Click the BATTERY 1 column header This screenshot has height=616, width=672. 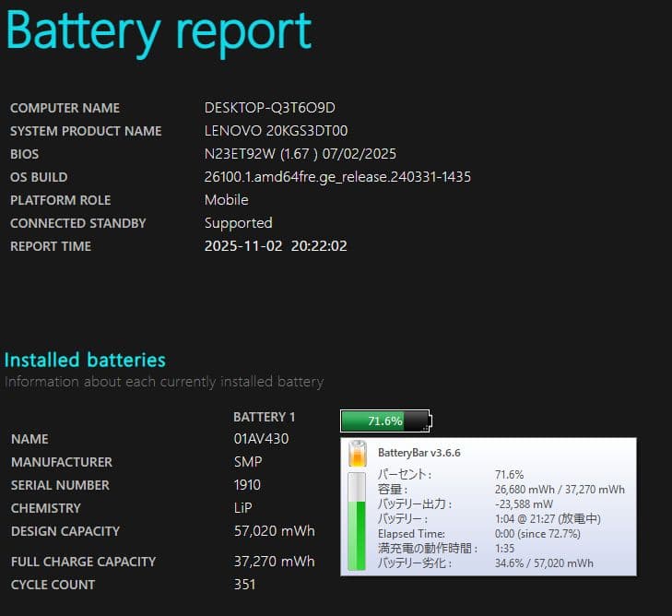264,417
